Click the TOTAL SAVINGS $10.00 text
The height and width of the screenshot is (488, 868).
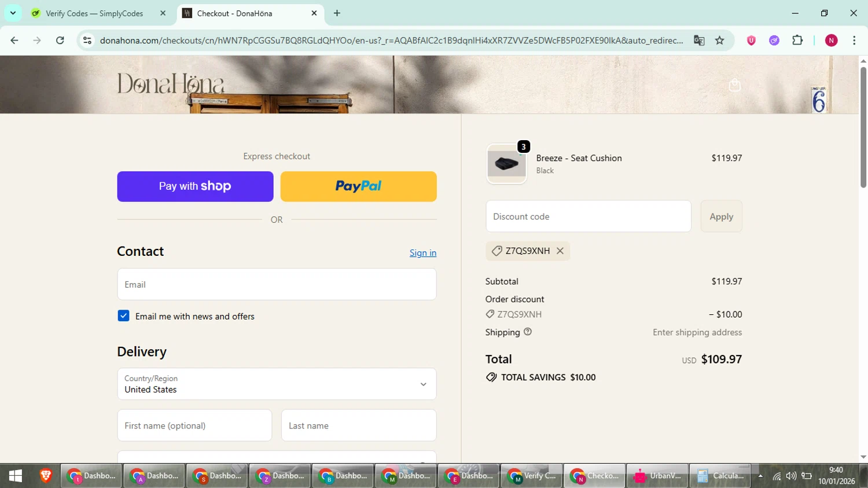pyautogui.click(x=548, y=377)
